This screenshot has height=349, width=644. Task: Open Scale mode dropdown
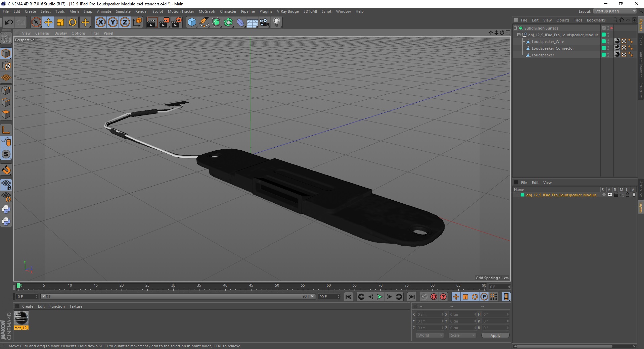click(462, 335)
